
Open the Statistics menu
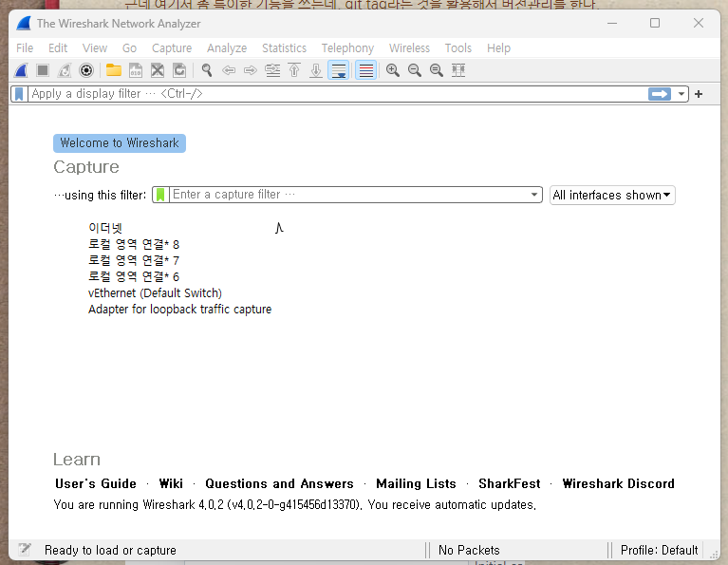coord(284,47)
